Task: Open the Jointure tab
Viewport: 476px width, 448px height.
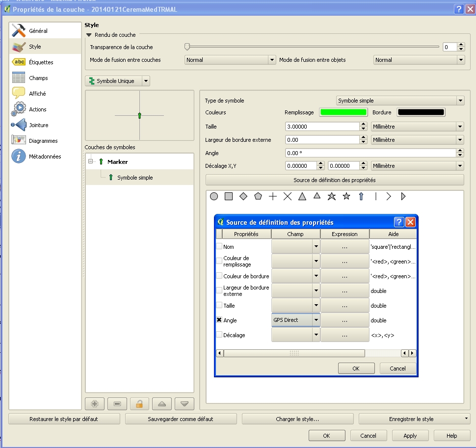Action: point(45,125)
